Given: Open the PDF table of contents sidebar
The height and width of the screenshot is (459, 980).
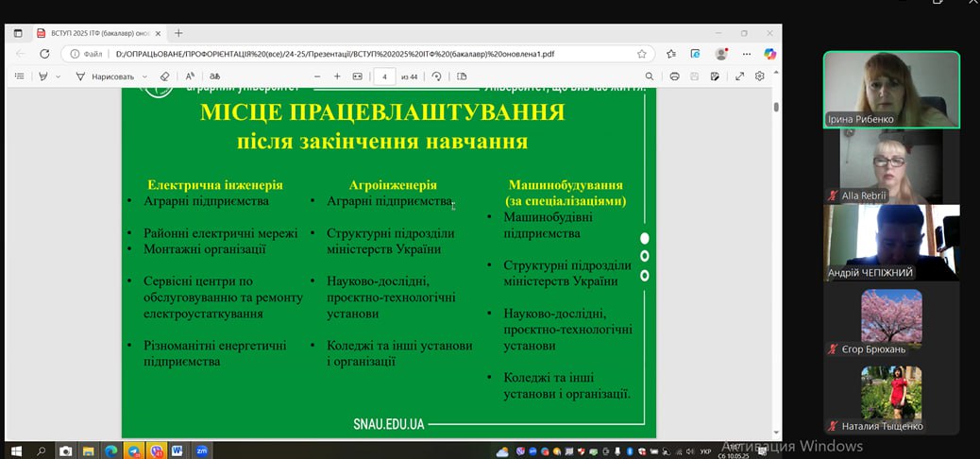Looking at the screenshot, I should [x=20, y=76].
